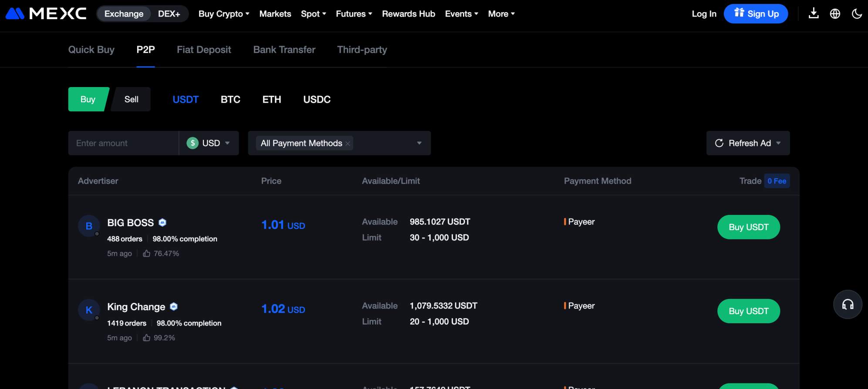Click the 1419 orders text

coord(127,323)
